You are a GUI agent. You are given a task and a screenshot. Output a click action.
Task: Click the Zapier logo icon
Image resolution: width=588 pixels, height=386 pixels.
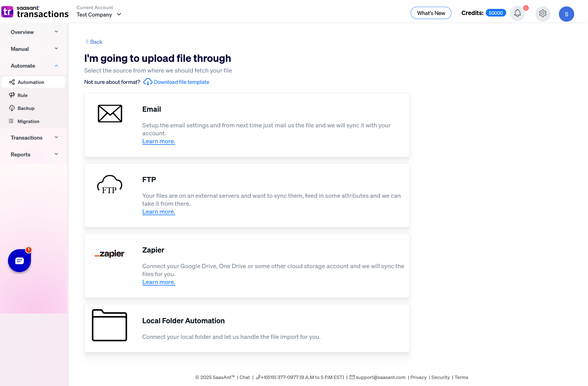coord(110,254)
